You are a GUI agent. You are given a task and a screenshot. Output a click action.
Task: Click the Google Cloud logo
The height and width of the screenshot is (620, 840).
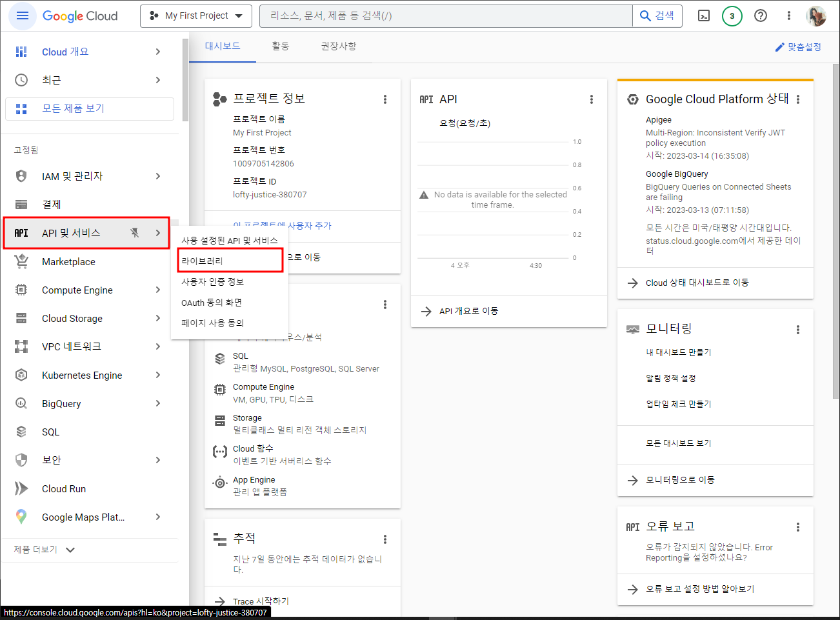pyautogui.click(x=80, y=15)
